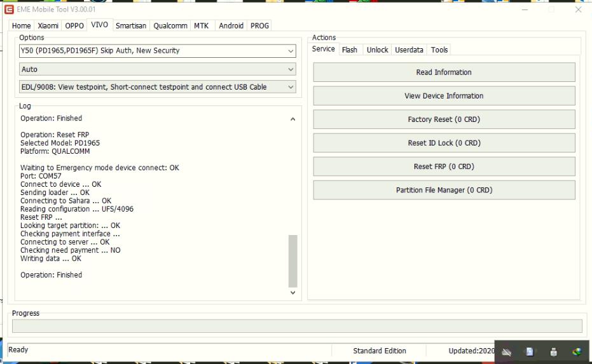Click log line 'Looking target partition: ... OK'
The height and width of the screenshot is (364, 592).
(x=70, y=226)
